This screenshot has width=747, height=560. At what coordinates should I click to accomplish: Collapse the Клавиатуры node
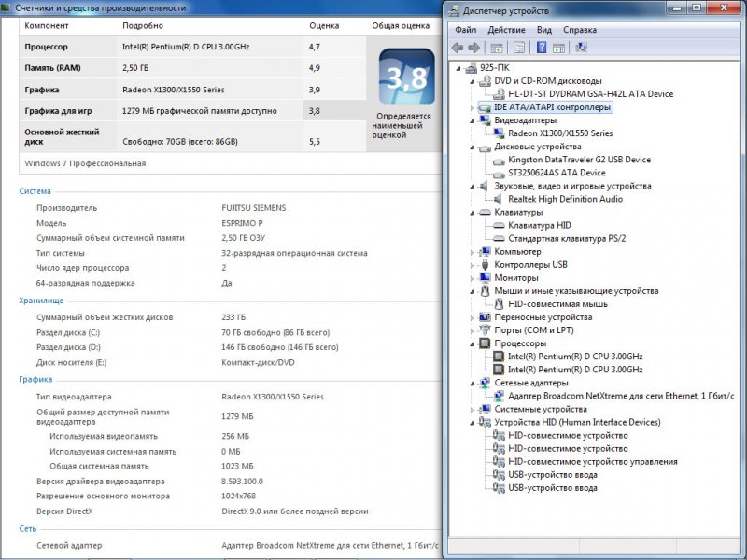point(472,213)
